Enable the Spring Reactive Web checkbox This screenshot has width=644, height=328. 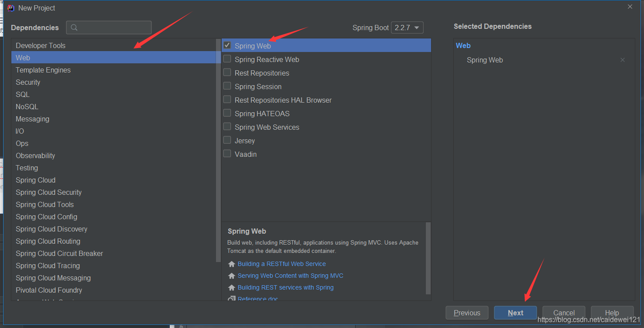227,59
